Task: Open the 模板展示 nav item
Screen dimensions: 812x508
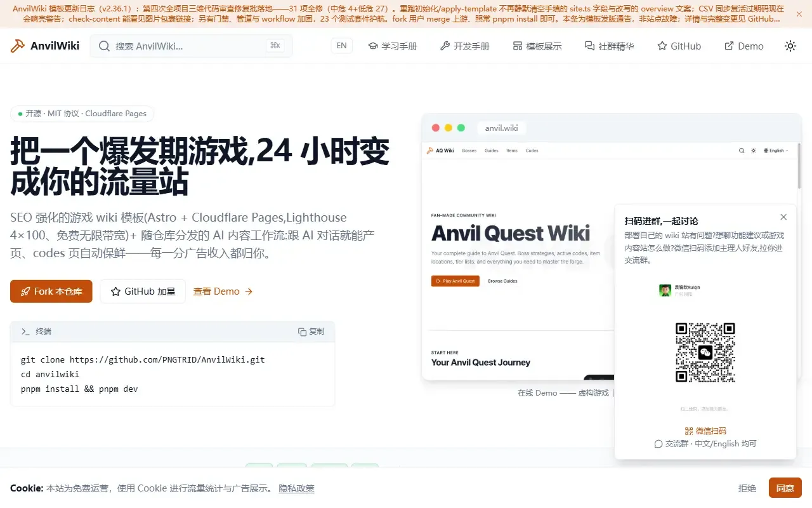Action: coord(537,46)
